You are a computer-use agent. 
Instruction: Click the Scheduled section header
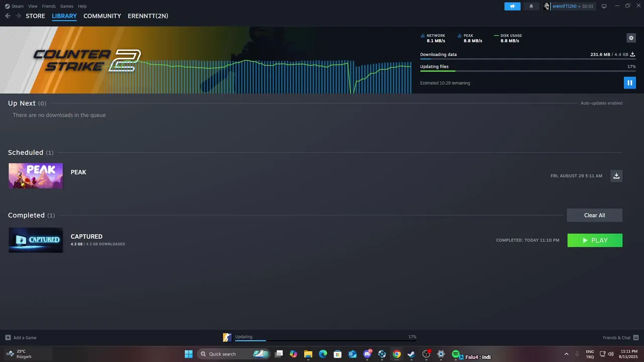point(31,152)
